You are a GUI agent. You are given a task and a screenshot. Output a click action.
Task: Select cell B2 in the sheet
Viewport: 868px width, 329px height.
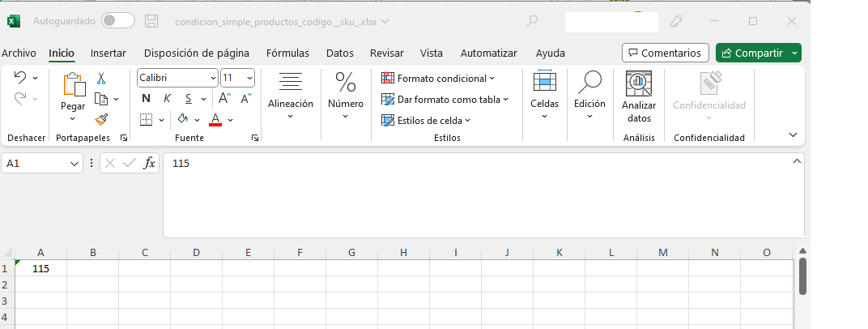pyautogui.click(x=93, y=284)
